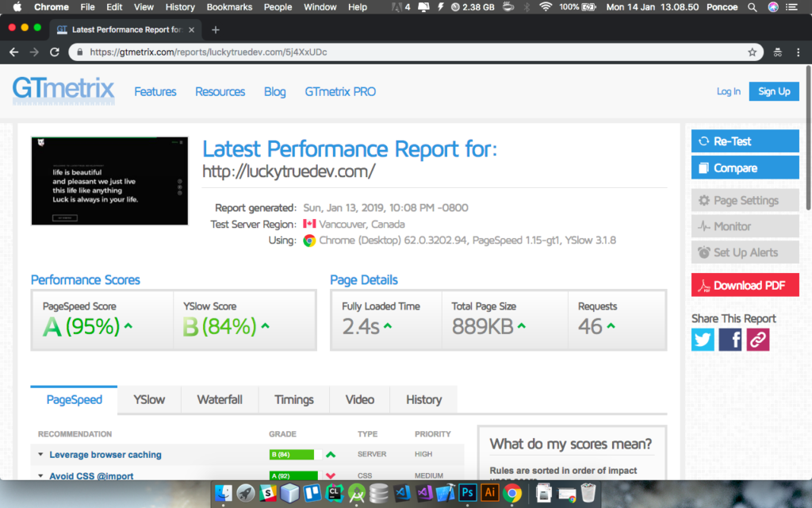The width and height of the screenshot is (812, 508).
Task: Click the Re-Test button
Action: pos(745,141)
